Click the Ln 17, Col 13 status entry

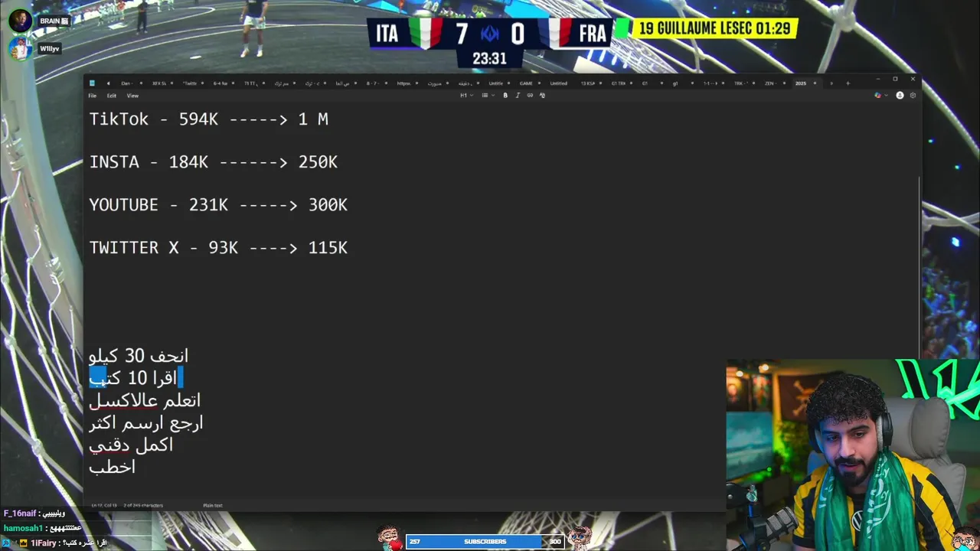coord(103,505)
